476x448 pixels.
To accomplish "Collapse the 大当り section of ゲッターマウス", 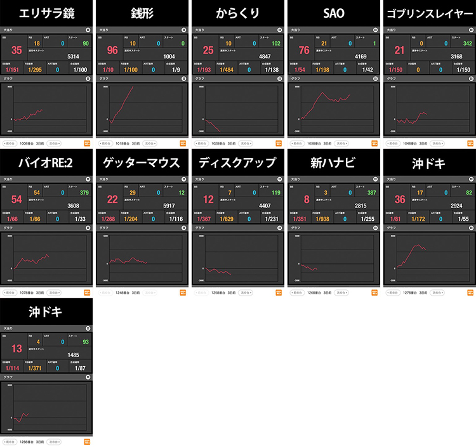I will click(x=183, y=180).
